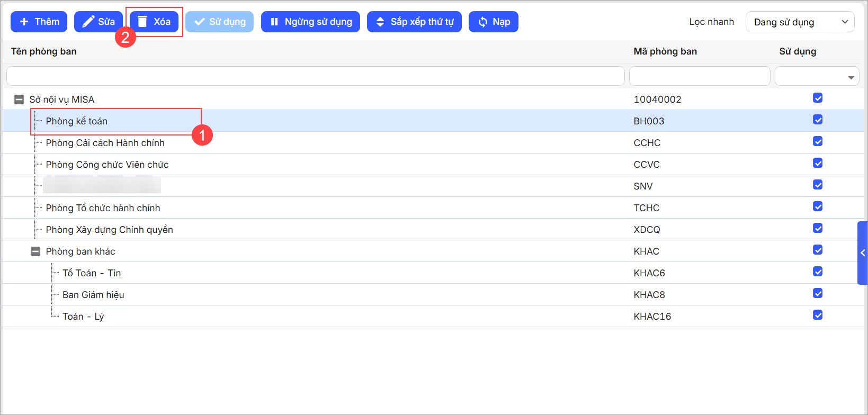Toggle Sử dụng checkbox for KHAC16 row

click(x=818, y=315)
